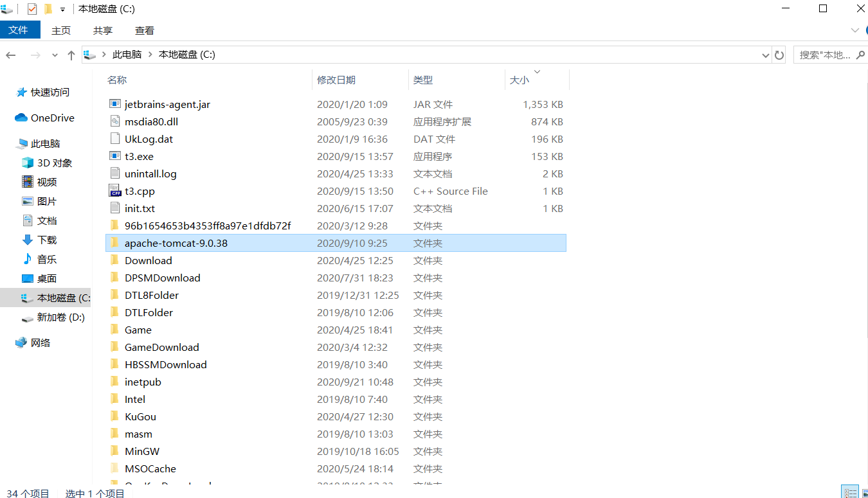Select 此电脑 in the navigation pane
The image size is (868, 498).
point(45,144)
